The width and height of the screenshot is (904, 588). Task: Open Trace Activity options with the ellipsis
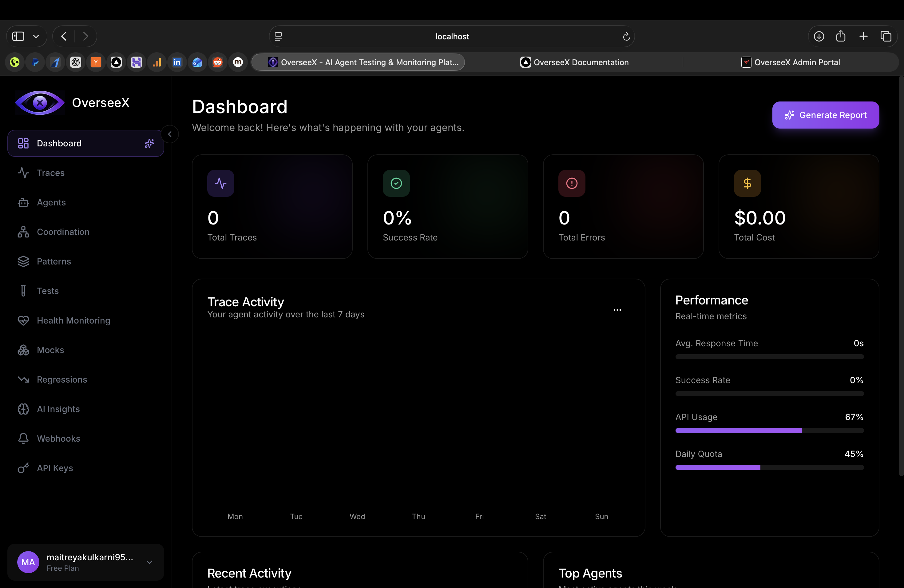point(617,310)
